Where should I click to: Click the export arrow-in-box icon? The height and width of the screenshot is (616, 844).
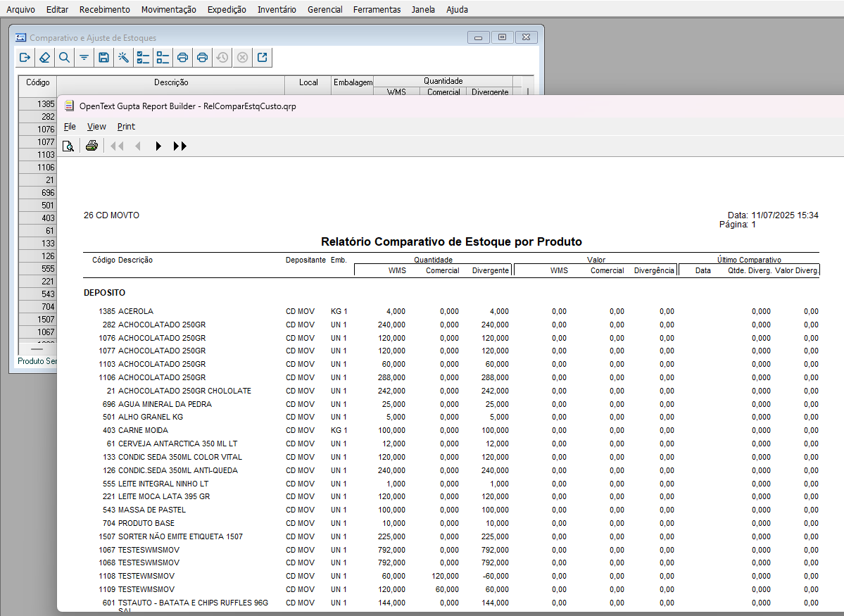click(x=262, y=58)
